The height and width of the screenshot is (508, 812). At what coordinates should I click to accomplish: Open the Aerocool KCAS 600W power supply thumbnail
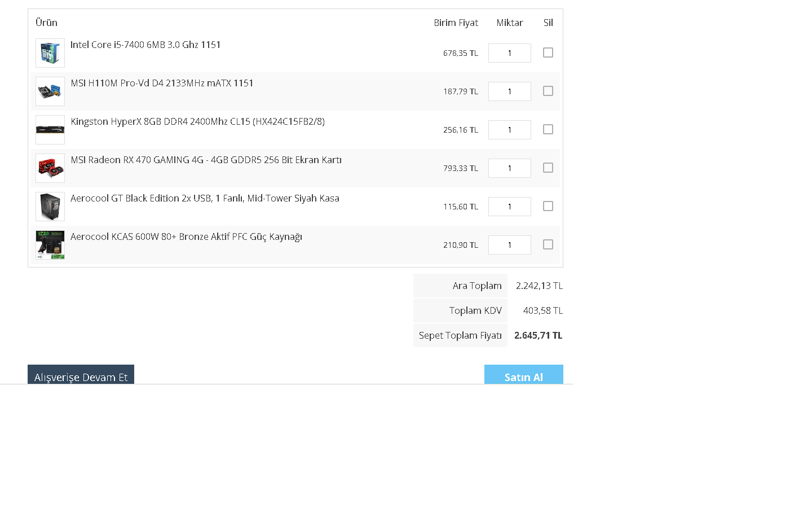[50, 245]
